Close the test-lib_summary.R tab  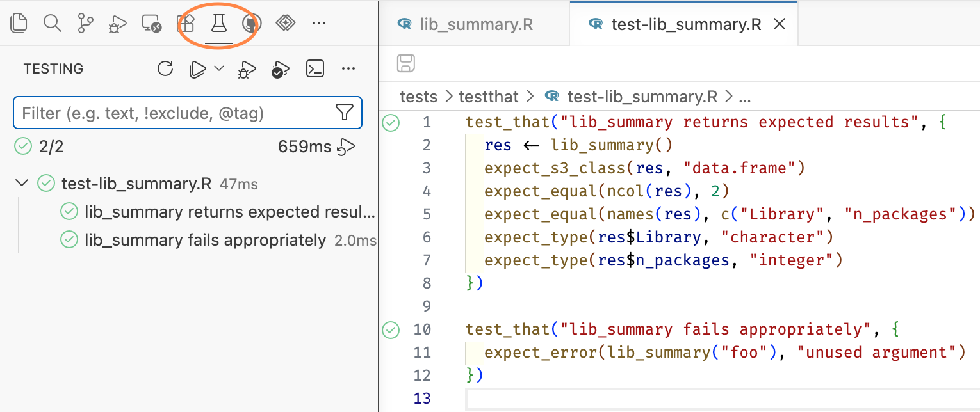click(780, 24)
